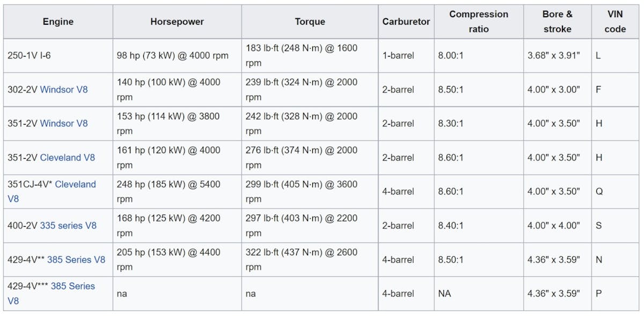Image resolution: width=644 pixels, height=316 pixels.
Task: Select the 98 hp (73 kW) horsepower cell
Action: [x=172, y=55]
